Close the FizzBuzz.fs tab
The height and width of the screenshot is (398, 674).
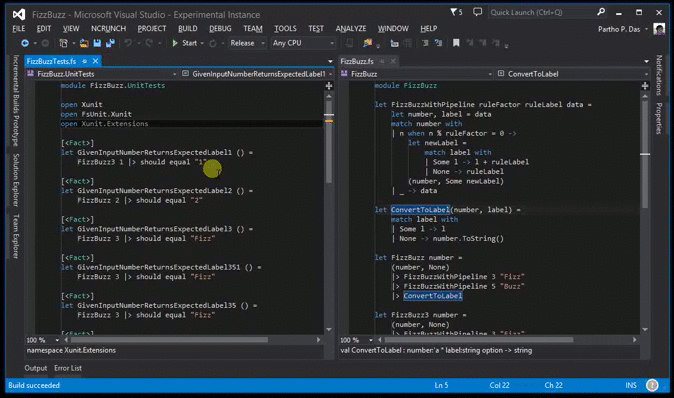[x=393, y=61]
